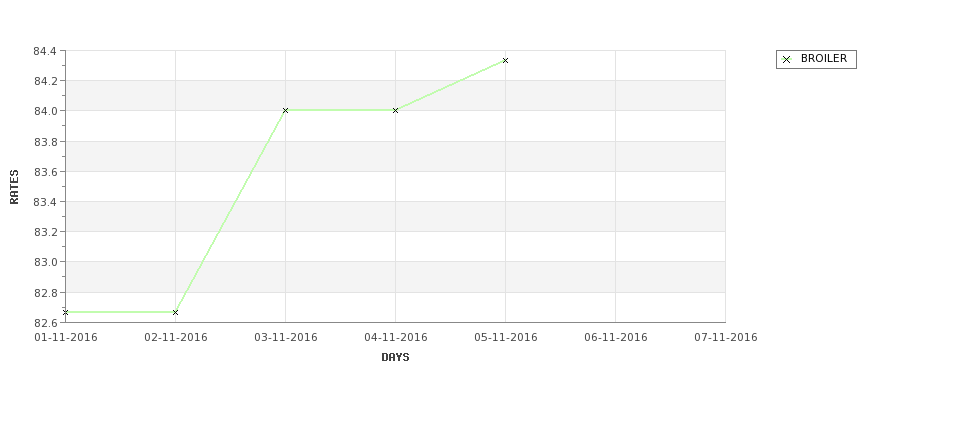The image size is (975, 429).
Task: Click the 04-11-2016 date label
Action: [395, 337]
